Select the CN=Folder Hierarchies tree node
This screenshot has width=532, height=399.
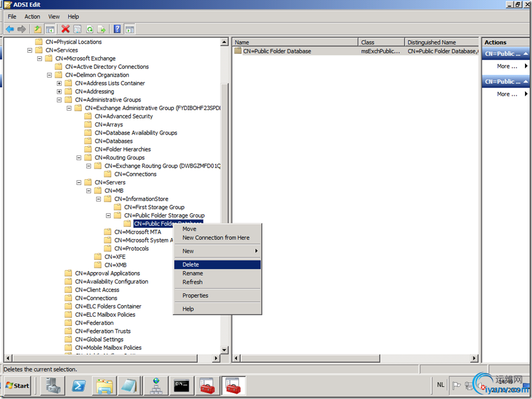coord(122,149)
